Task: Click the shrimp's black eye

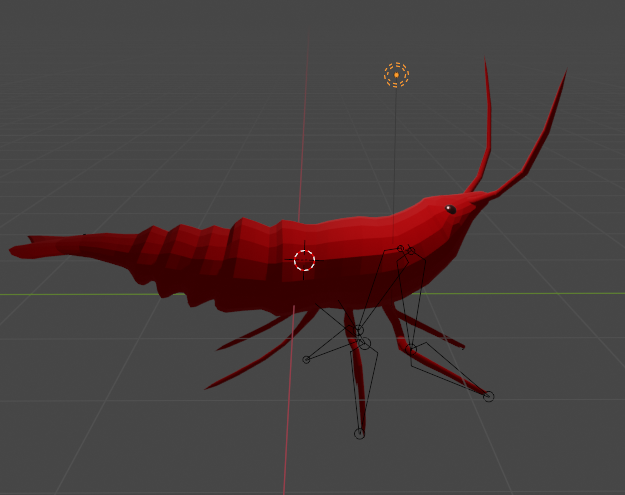Action: click(450, 209)
